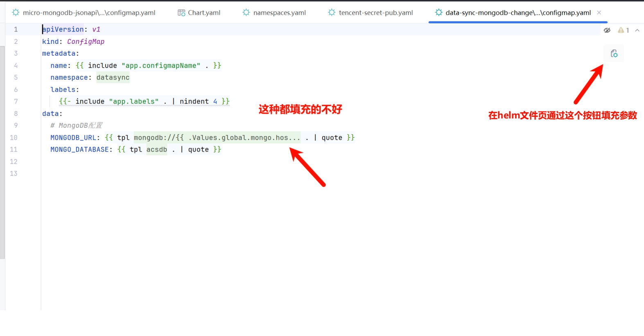Click the up chevron beside the warning count
The height and width of the screenshot is (336, 644).
[637, 30]
